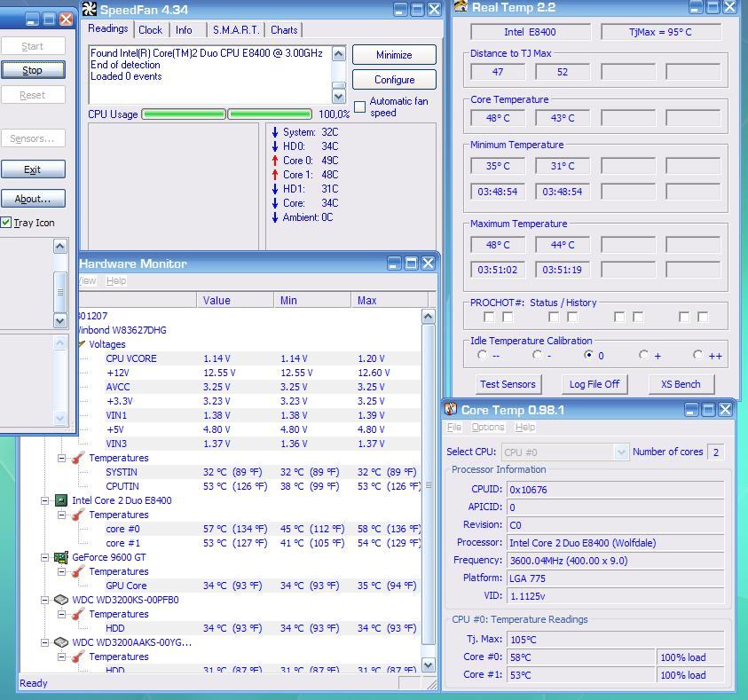Click Real Temp Test Sensors button

tap(508, 384)
